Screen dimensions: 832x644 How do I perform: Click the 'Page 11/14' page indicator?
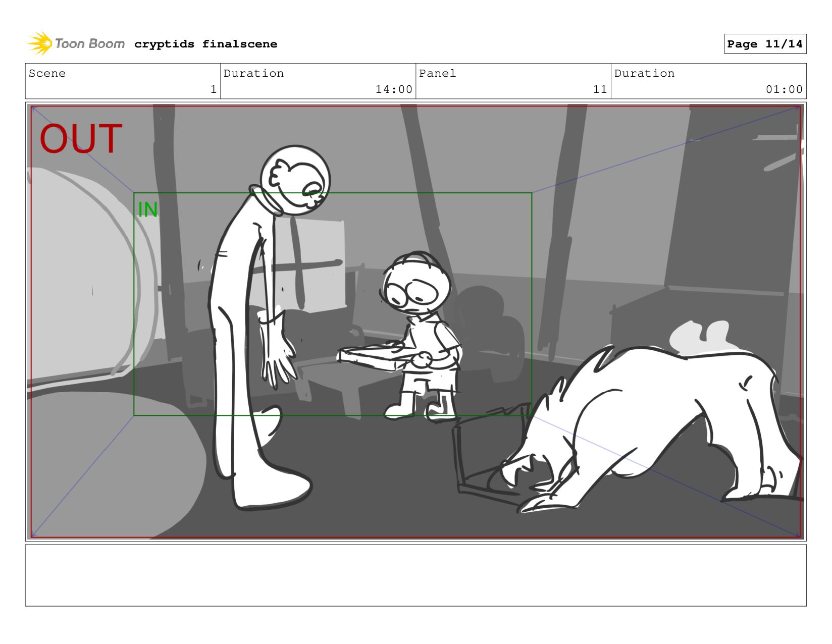pyautogui.click(x=765, y=44)
